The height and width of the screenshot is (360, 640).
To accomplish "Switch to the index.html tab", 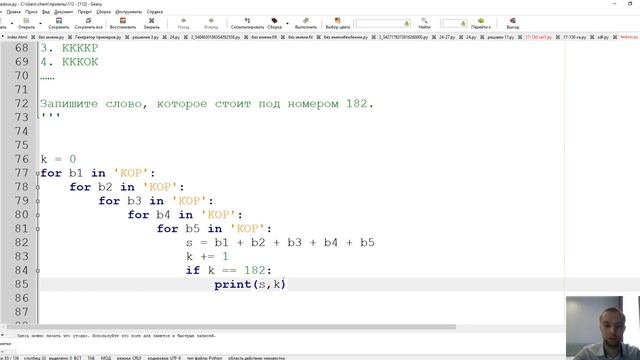I will pos(17,37).
